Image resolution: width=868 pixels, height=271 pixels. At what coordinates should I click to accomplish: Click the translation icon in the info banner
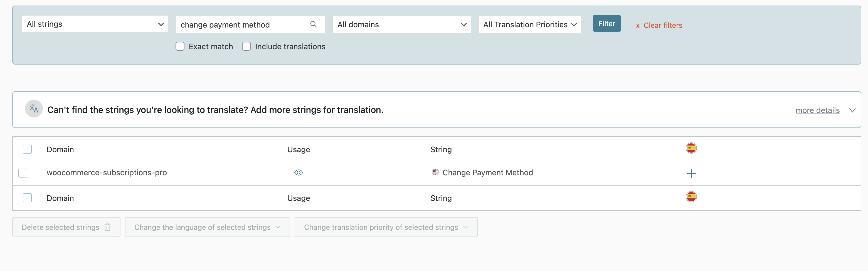34,109
